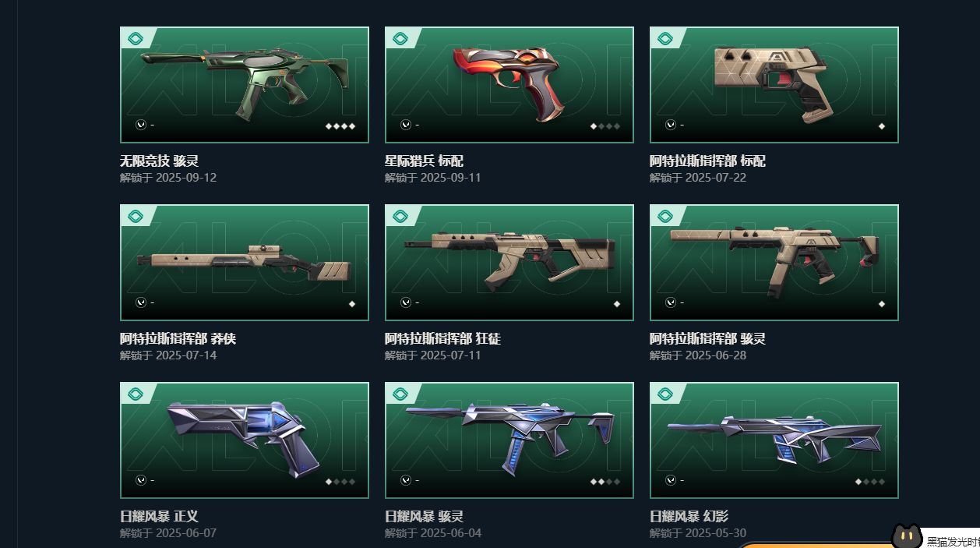Viewport: 980px width, 548px height.
Task: Click the 星际猎兵 标配 card's corner badge icon
Action: point(400,38)
